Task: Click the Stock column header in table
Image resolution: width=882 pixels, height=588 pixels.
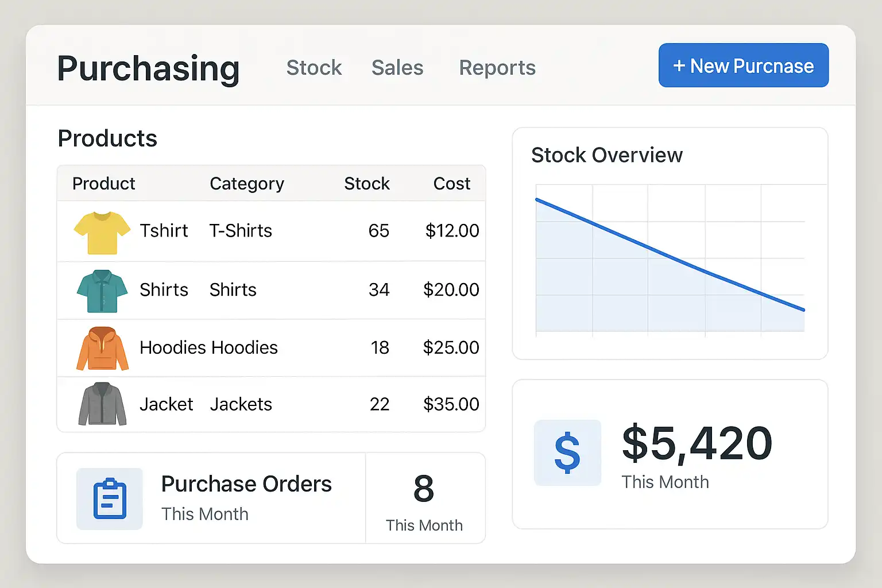Action: click(367, 184)
